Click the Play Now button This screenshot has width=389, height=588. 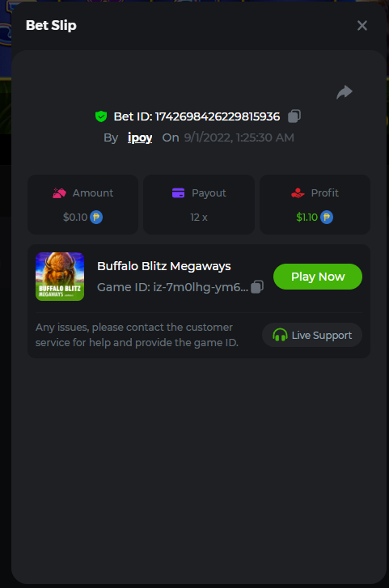pyautogui.click(x=318, y=277)
